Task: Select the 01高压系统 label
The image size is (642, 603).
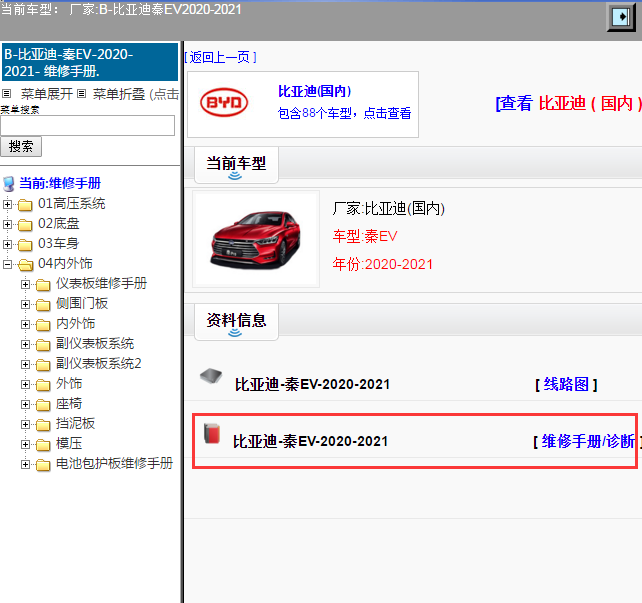Action: pos(72,203)
